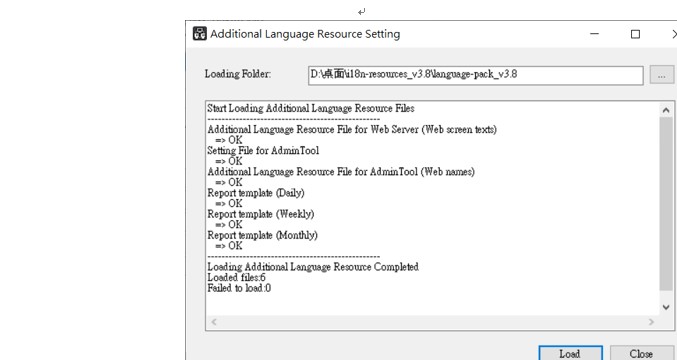Maximize the Additional Language Resource Setting window
677x360 pixels.
[x=635, y=34]
